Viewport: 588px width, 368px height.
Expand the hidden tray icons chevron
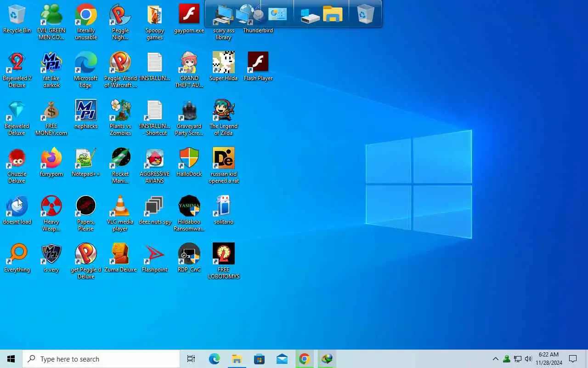pos(495,359)
